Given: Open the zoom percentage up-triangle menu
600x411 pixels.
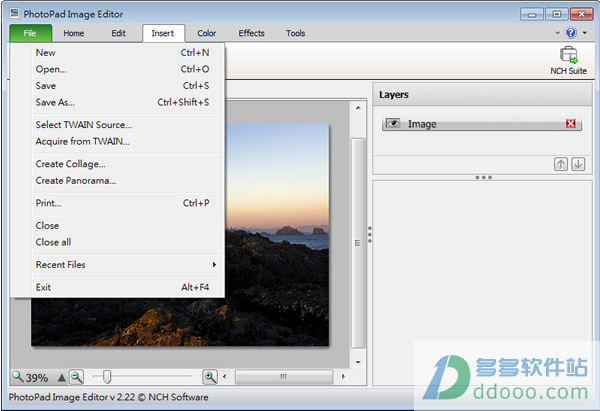Looking at the screenshot, I should [61, 378].
